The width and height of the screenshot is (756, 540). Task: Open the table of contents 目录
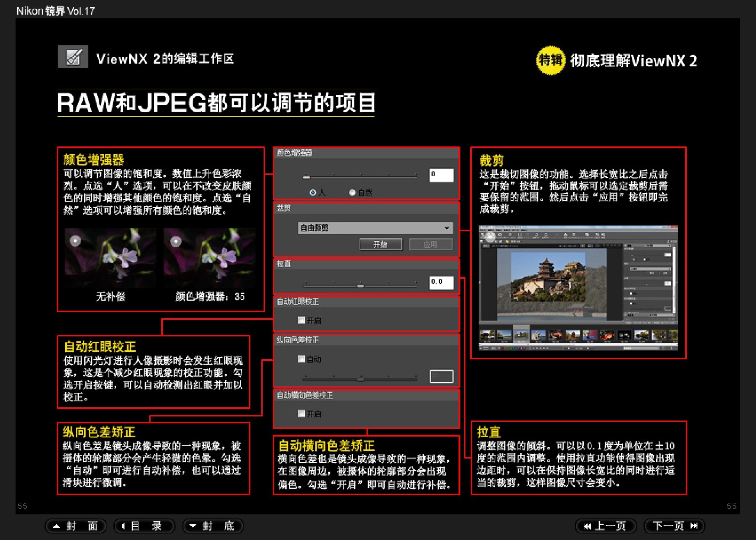tap(144, 526)
